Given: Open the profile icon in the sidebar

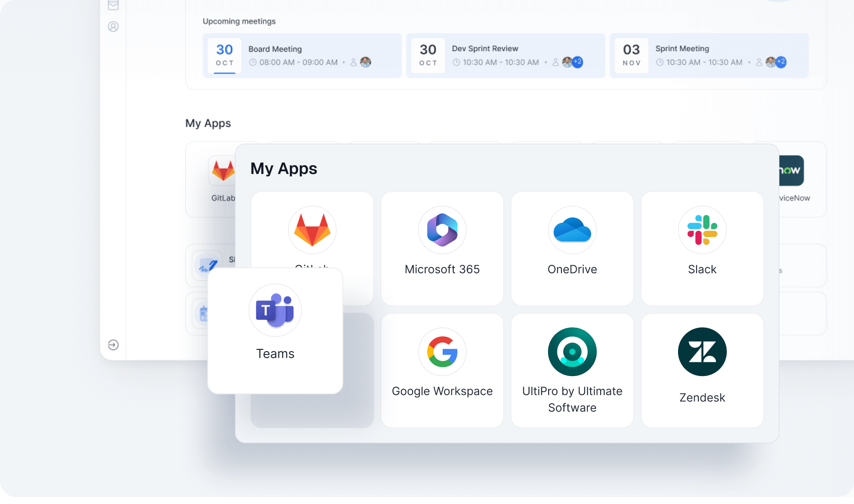Looking at the screenshot, I should [x=113, y=26].
